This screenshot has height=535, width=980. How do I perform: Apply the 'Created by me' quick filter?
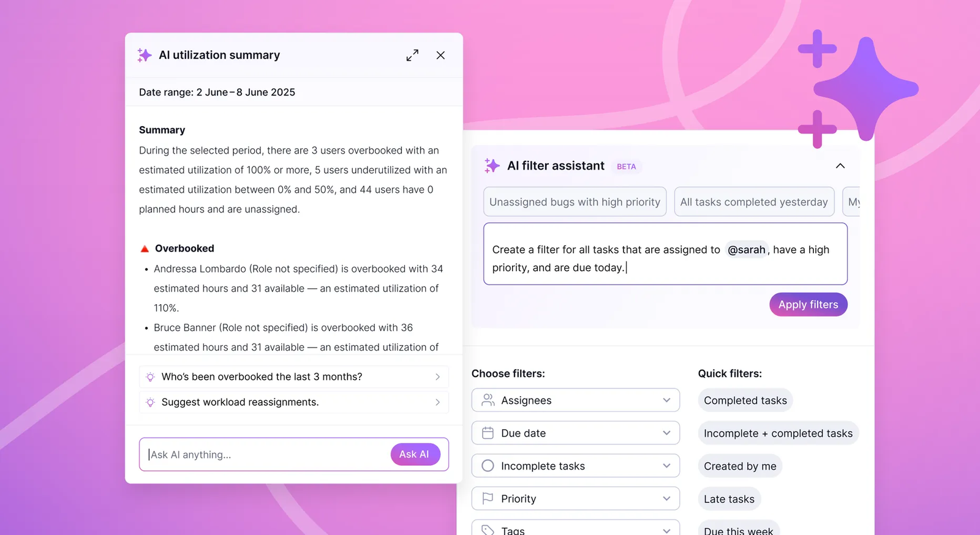pyautogui.click(x=740, y=466)
